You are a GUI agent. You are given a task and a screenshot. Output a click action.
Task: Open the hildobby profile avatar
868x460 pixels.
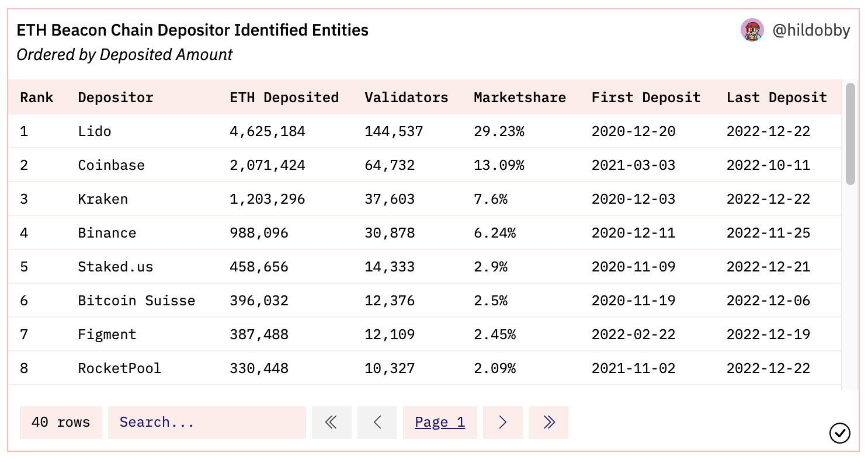click(x=752, y=30)
